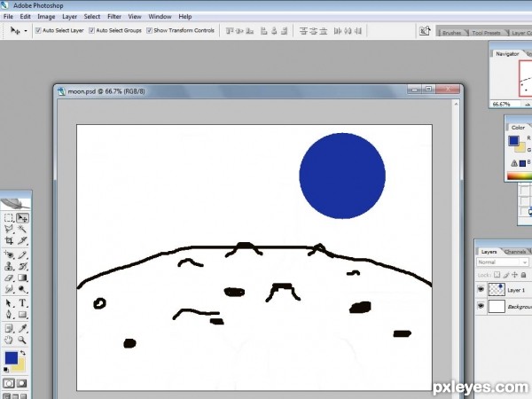Select the Slice tool

coord(22,240)
